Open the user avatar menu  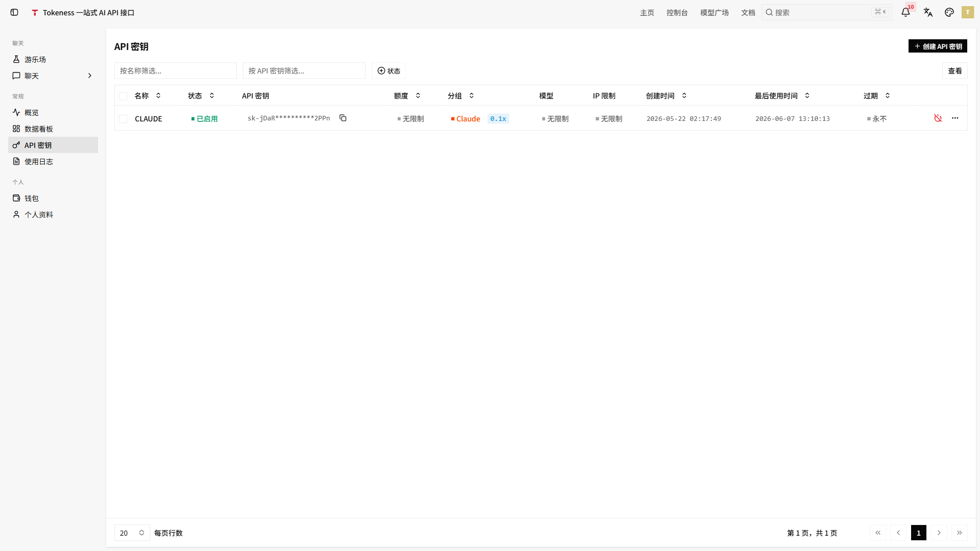[x=968, y=12]
